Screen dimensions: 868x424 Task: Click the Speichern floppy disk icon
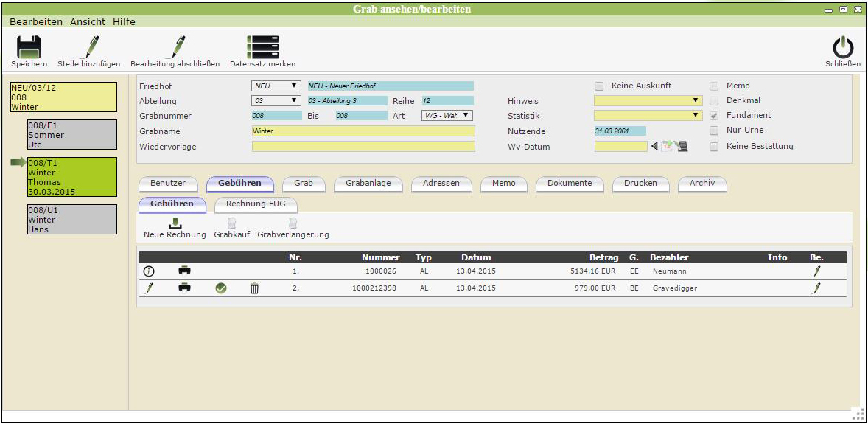29,47
